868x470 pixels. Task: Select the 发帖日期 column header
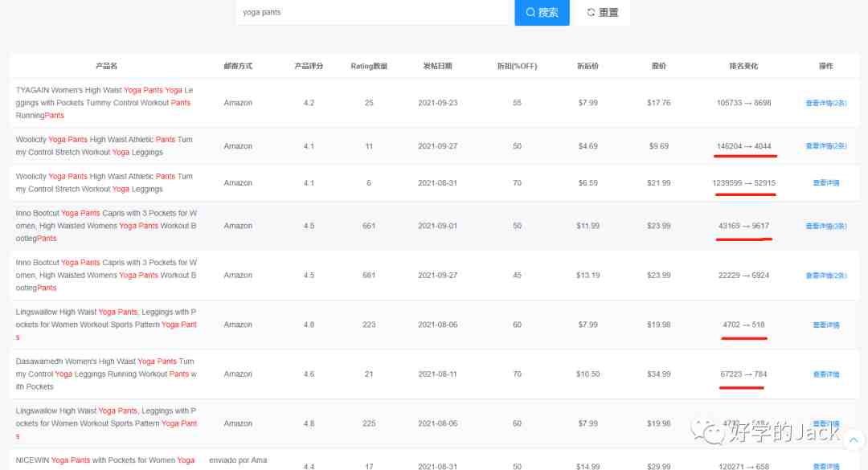[438, 66]
